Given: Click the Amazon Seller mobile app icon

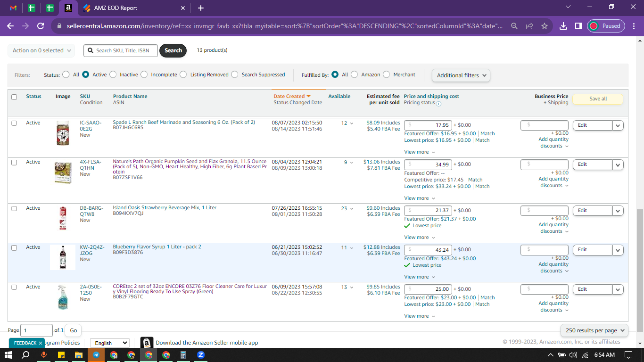Looking at the screenshot, I should (x=147, y=343).
